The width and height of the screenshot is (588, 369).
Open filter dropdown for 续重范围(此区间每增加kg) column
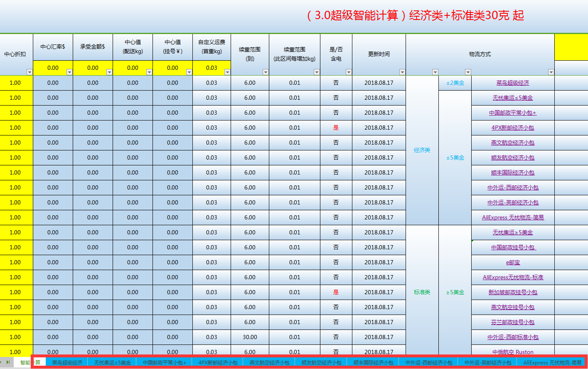tap(317, 72)
